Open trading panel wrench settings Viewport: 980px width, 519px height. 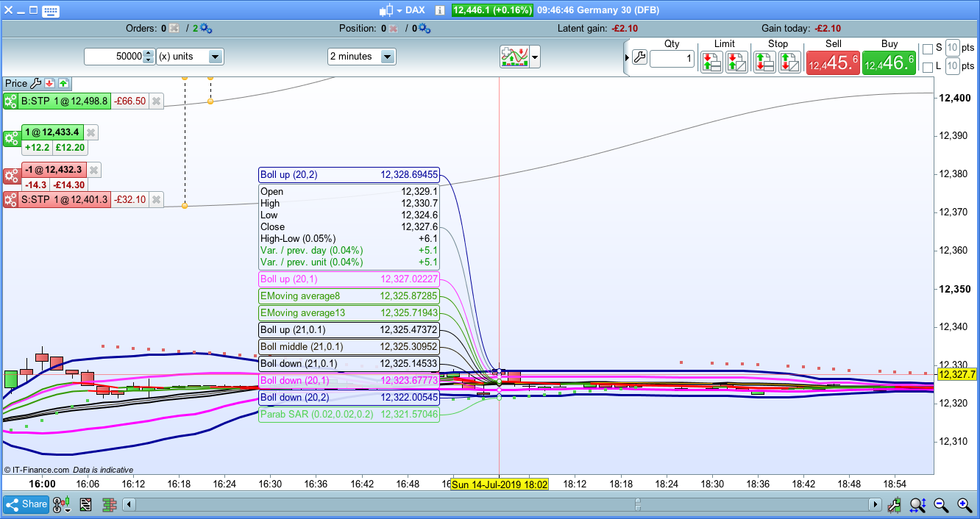639,58
